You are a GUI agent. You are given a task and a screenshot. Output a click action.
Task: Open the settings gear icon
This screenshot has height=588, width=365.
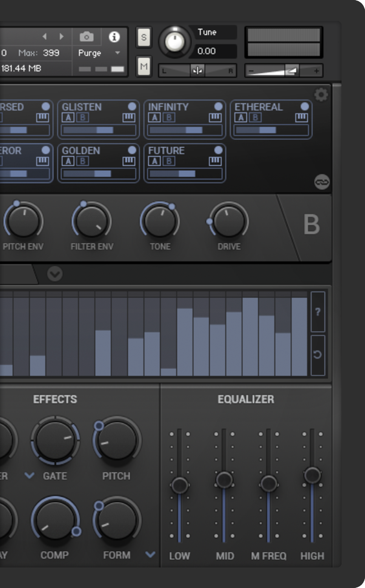[321, 95]
